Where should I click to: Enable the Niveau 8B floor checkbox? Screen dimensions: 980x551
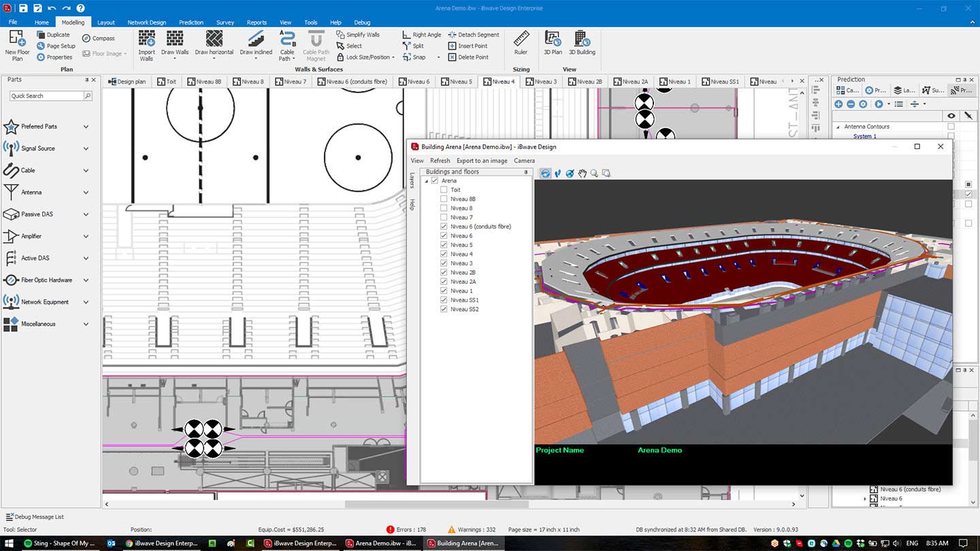coord(444,199)
